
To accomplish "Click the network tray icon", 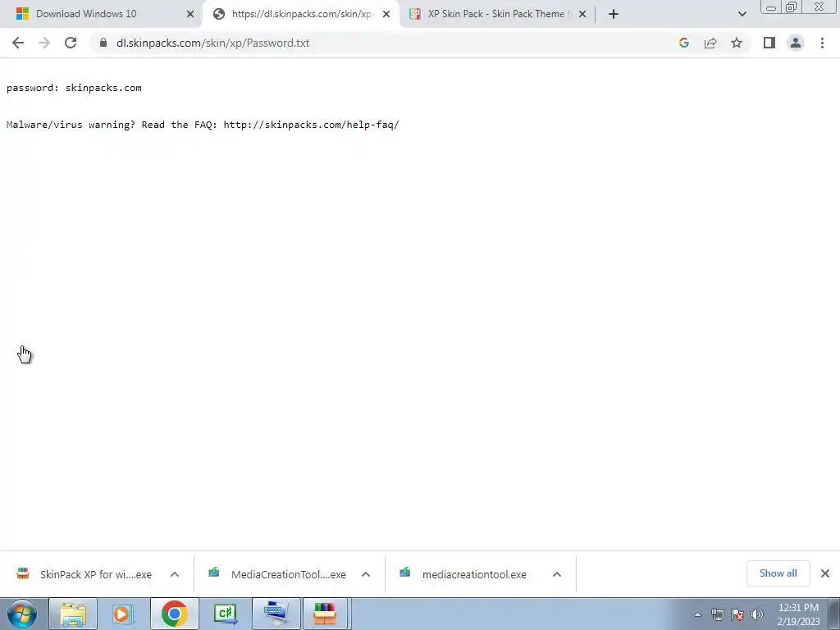I will click(x=717, y=614).
